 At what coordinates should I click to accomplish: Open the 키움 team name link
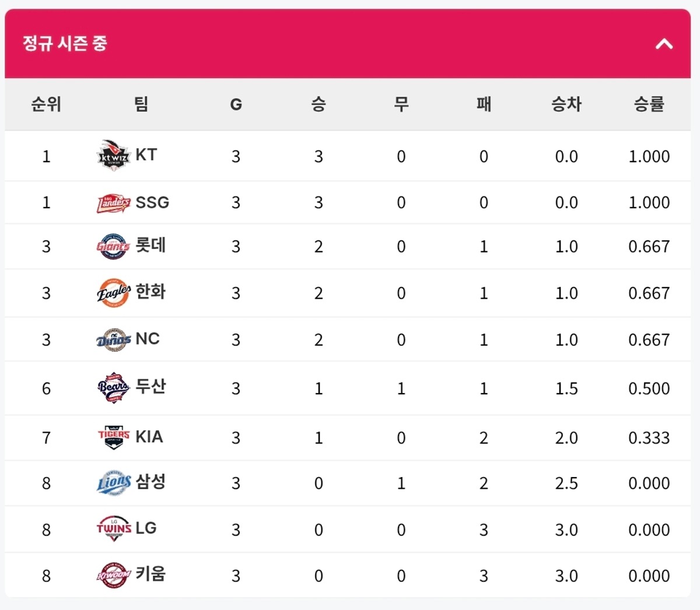[150, 574]
